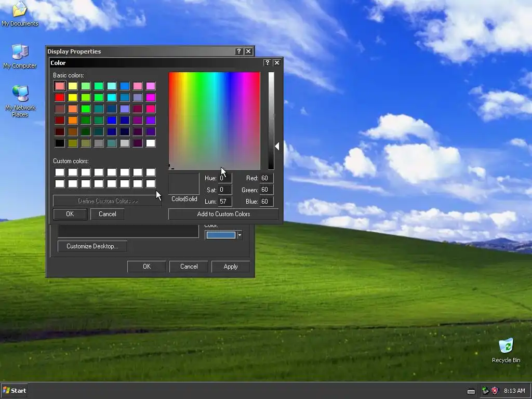Click the network connection tray icon
This screenshot has width=532, height=399.
[486, 391]
